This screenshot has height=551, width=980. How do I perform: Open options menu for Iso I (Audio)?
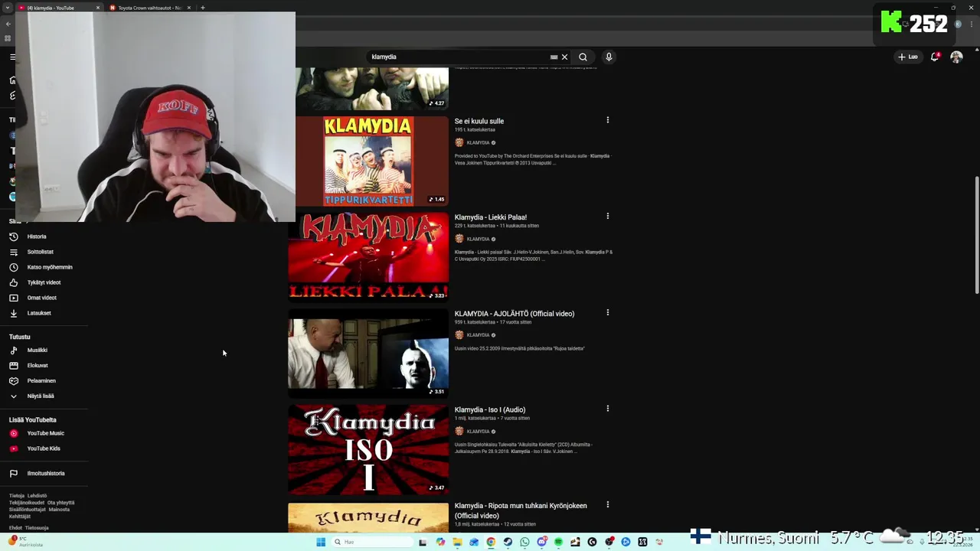pyautogui.click(x=608, y=409)
